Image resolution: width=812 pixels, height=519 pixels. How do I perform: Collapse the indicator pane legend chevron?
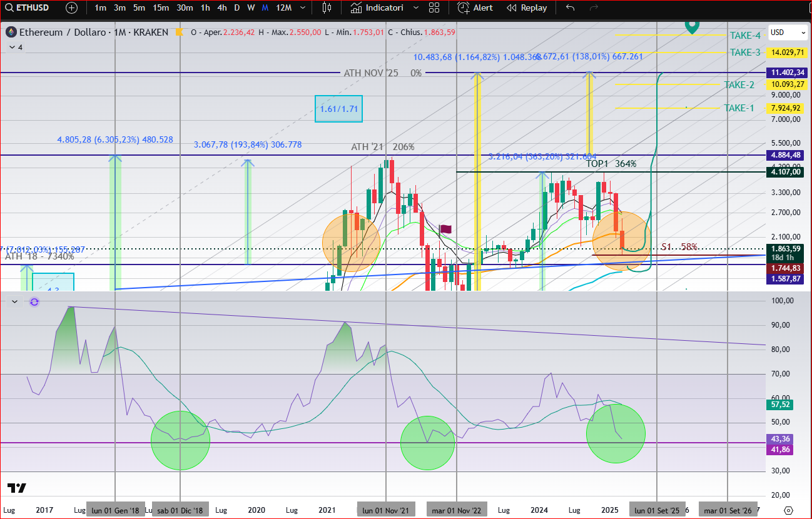14,302
